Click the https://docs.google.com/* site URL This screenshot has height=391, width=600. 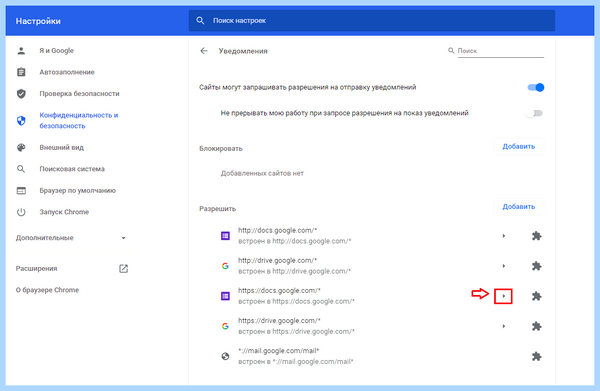click(x=279, y=290)
